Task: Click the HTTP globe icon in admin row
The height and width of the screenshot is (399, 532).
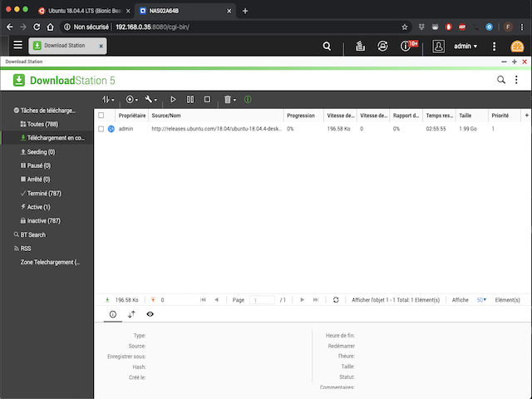Action: click(111, 129)
